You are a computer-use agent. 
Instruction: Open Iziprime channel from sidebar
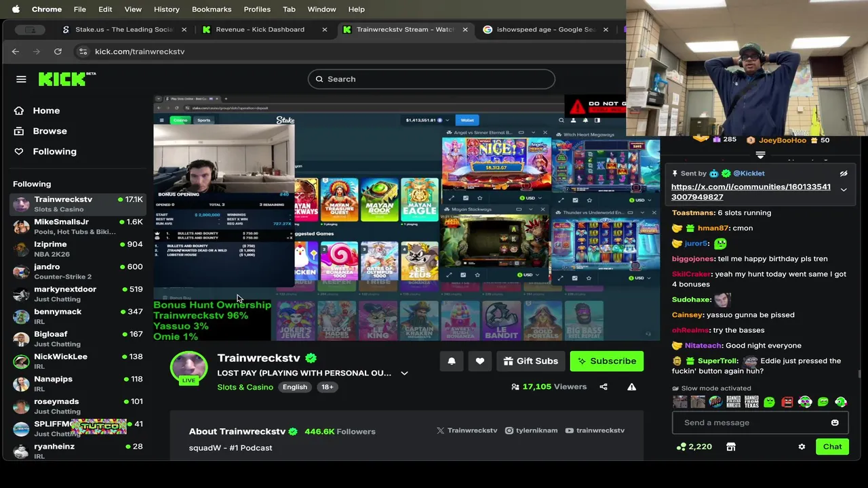77,249
